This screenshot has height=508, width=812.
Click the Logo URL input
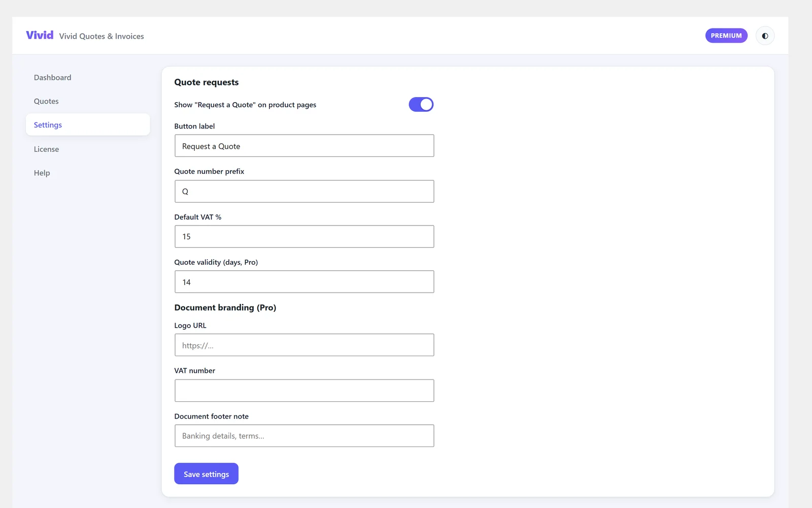coord(304,345)
